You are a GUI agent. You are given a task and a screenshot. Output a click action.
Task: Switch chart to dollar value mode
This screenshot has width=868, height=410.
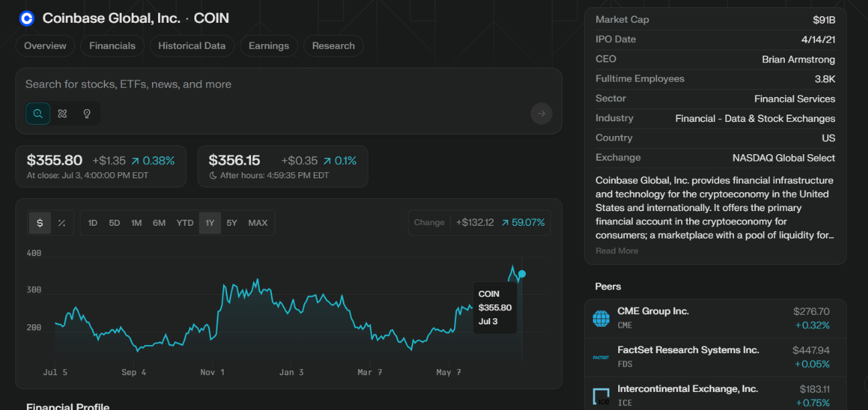pyautogui.click(x=40, y=223)
